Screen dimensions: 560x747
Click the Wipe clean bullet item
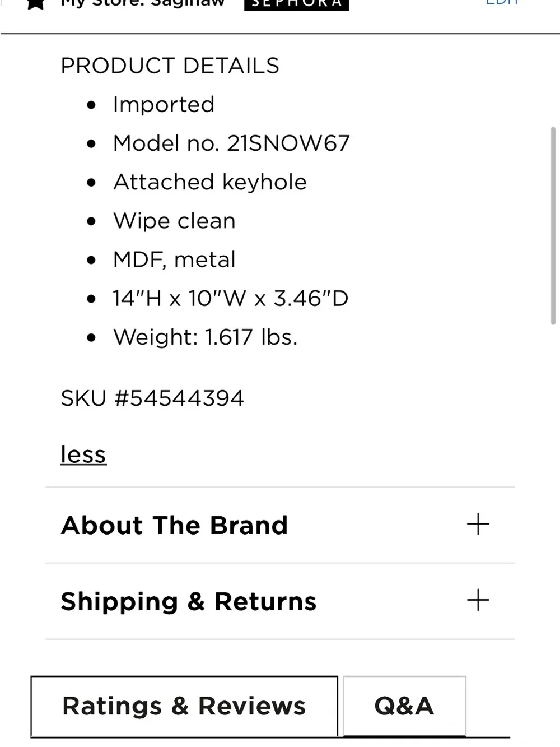pyautogui.click(x=174, y=221)
